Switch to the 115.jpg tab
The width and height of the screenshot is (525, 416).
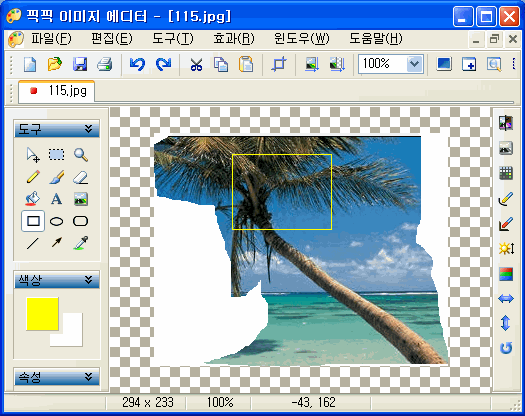point(57,91)
